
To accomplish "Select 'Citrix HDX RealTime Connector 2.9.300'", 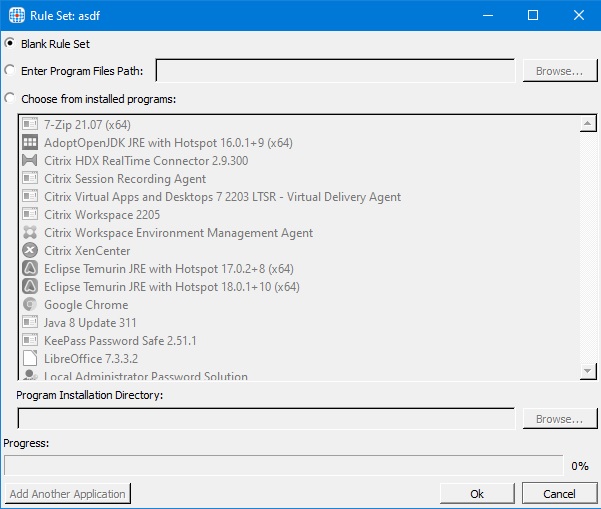I will (146, 161).
